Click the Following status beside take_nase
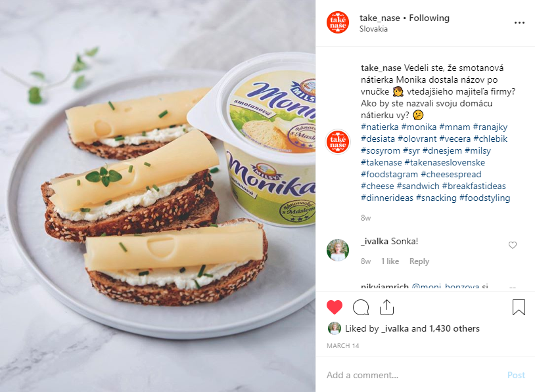This screenshot has height=392, width=535. (x=429, y=18)
